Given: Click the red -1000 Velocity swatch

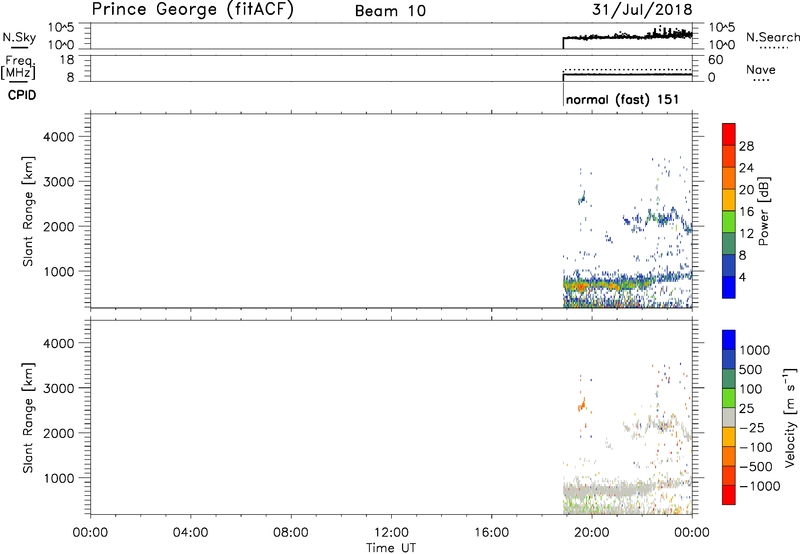Looking at the screenshot, I should [x=729, y=495].
